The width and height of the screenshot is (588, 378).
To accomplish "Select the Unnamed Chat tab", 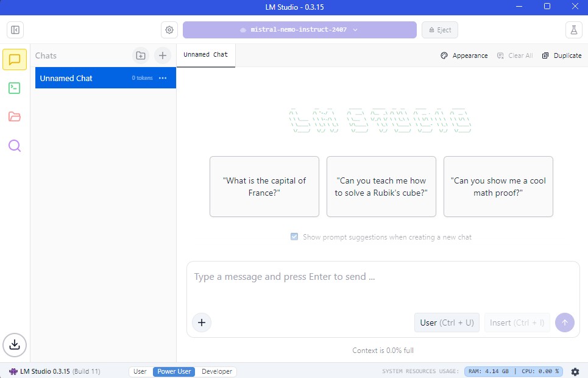I will (205, 55).
